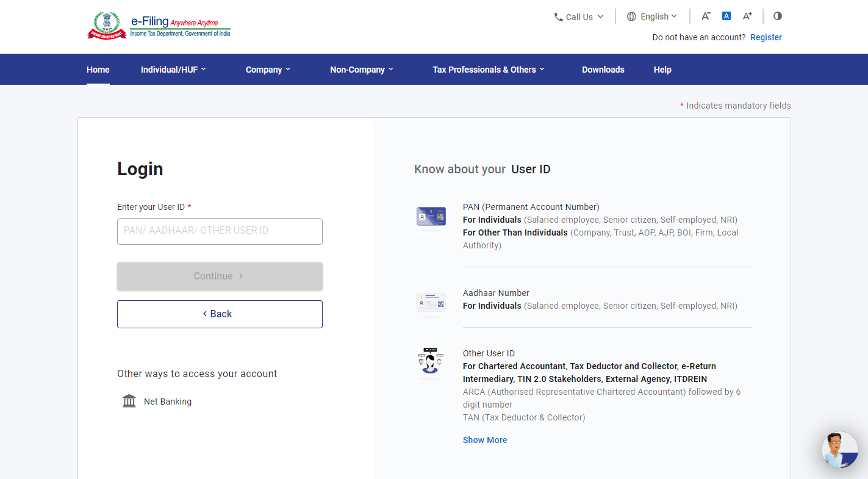Viewport: 868px width, 479px height.
Task: Decrease font size with A- icon
Action: pos(706,16)
